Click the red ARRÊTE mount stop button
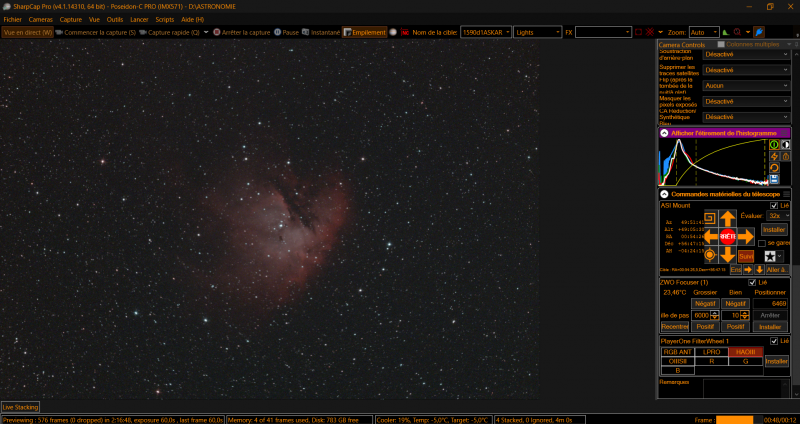The image size is (800, 424). pos(728,237)
